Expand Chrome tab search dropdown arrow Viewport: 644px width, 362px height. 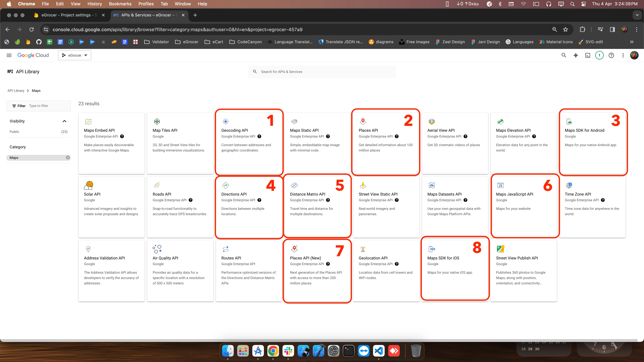tap(637, 15)
